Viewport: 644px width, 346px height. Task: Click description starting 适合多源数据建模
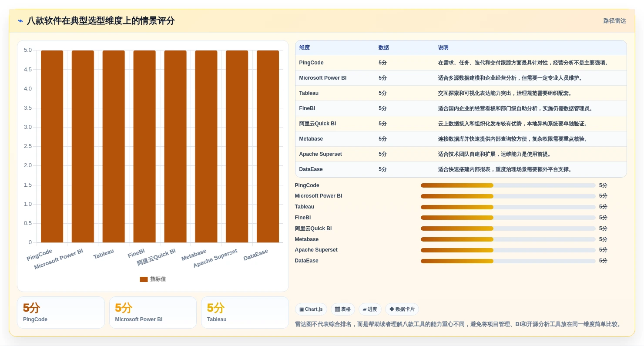(510, 78)
